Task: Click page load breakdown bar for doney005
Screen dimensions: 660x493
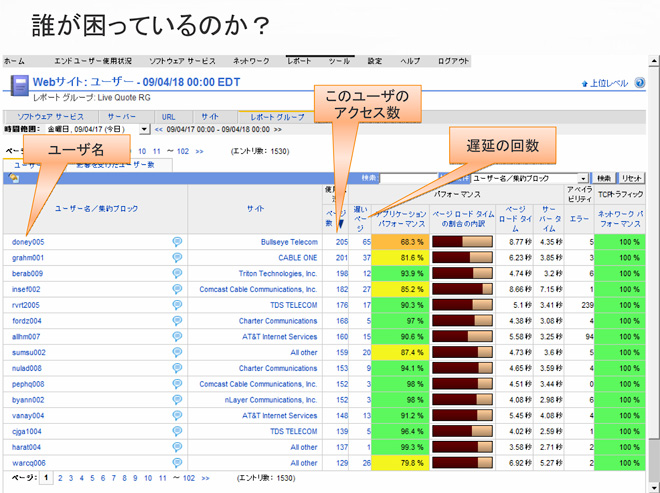Action: click(462, 242)
